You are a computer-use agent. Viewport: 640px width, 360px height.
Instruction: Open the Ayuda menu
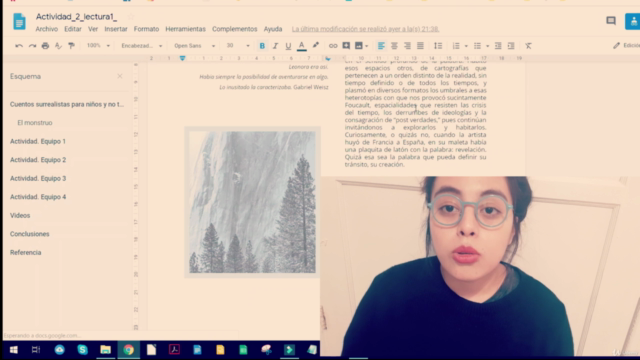[273, 29]
